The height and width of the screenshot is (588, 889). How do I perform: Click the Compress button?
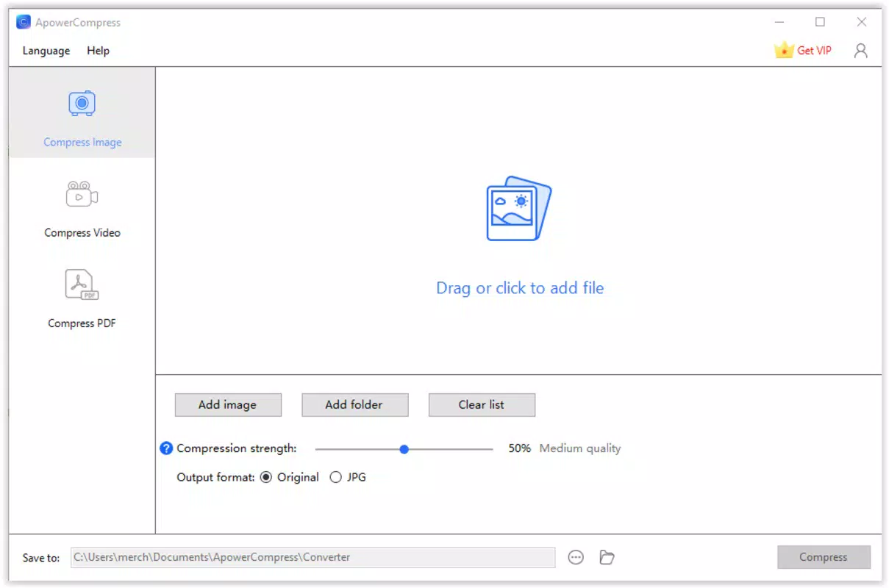(824, 557)
